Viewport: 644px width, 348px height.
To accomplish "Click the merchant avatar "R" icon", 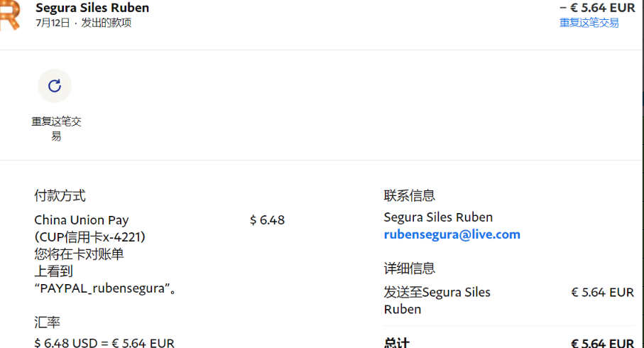I will tap(9, 14).
